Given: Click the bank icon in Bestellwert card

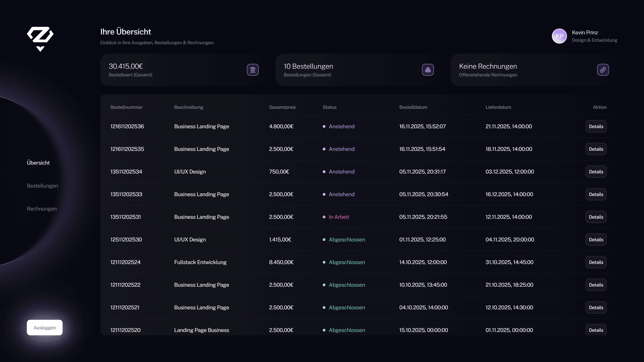Looking at the screenshot, I should click(x=253, y=70).
